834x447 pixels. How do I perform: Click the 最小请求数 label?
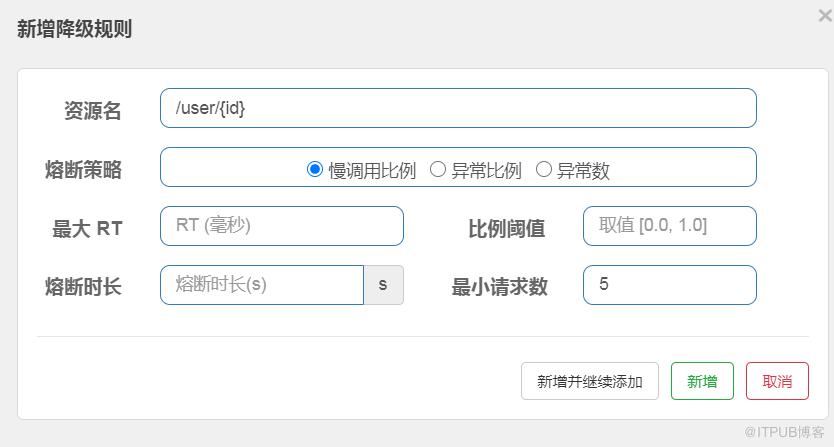pos(499,287)
